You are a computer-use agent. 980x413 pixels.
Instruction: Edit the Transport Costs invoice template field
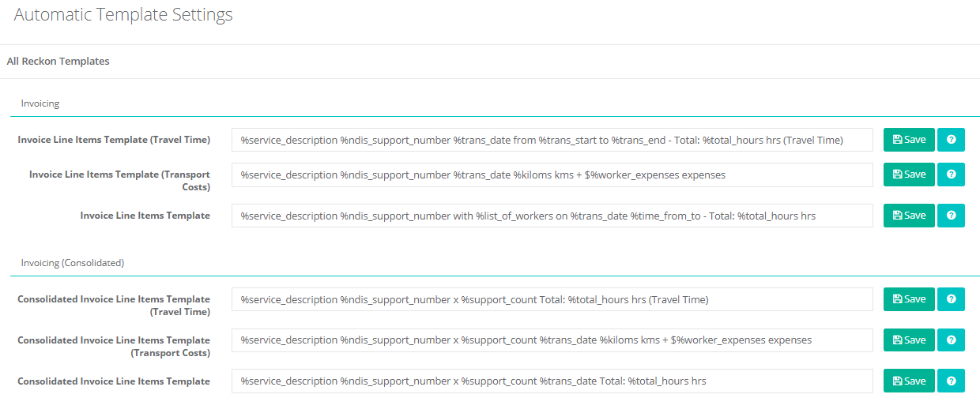pos(552,175)
